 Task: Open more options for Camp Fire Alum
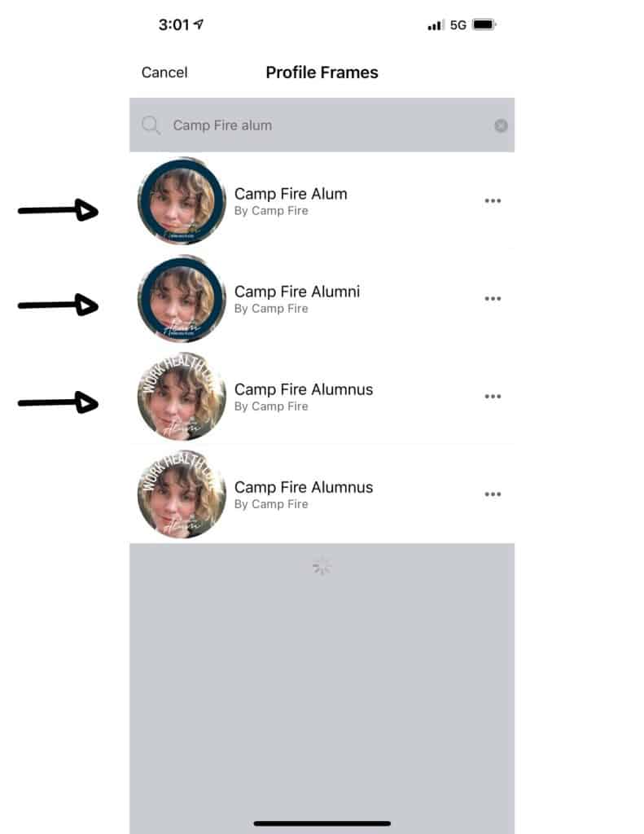[x=493, y=200]
